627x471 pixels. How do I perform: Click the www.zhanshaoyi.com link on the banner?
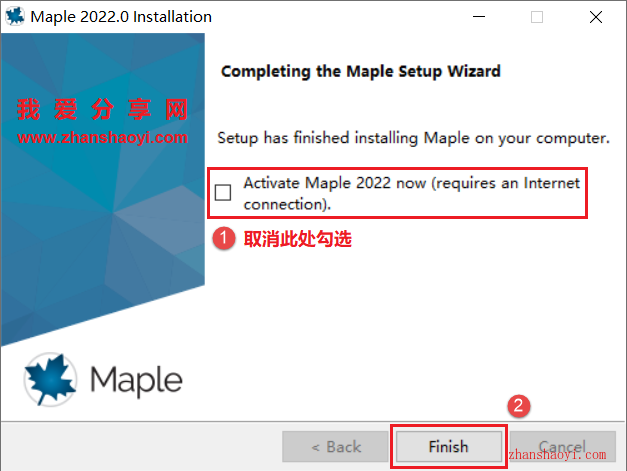(102, 138)
